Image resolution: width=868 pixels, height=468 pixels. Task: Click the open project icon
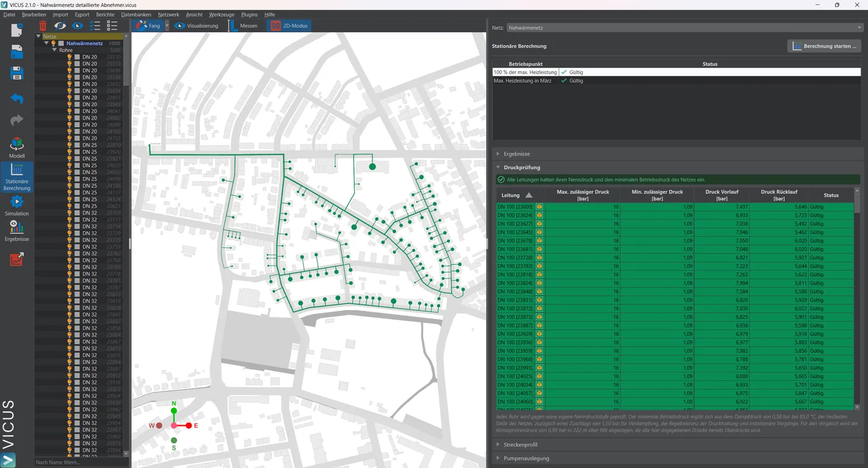17,52
